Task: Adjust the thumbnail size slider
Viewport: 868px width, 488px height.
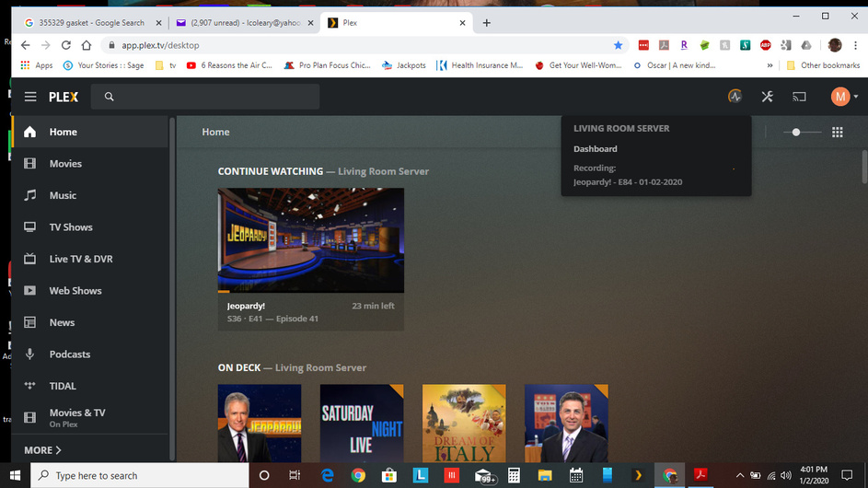Action: click(802, 132)
